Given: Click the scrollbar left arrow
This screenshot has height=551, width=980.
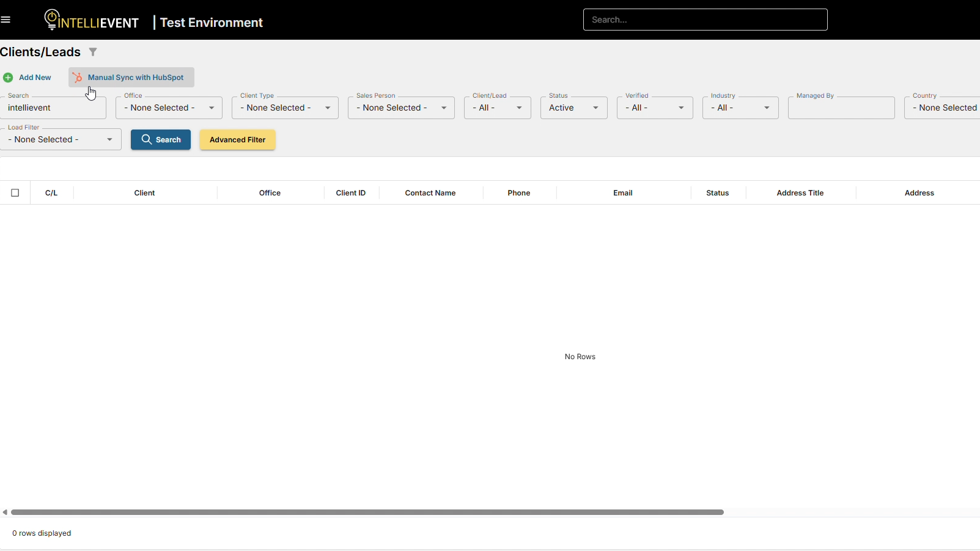Looking at the screenshot, I should pyautogui.click(x=5, y=513).
